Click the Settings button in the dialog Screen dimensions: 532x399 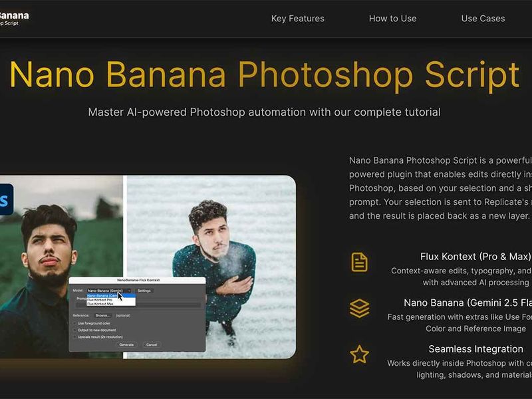144,291
